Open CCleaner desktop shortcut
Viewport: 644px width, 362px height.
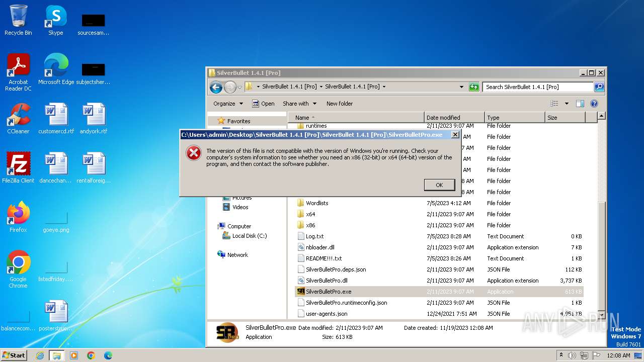point(18,119)
